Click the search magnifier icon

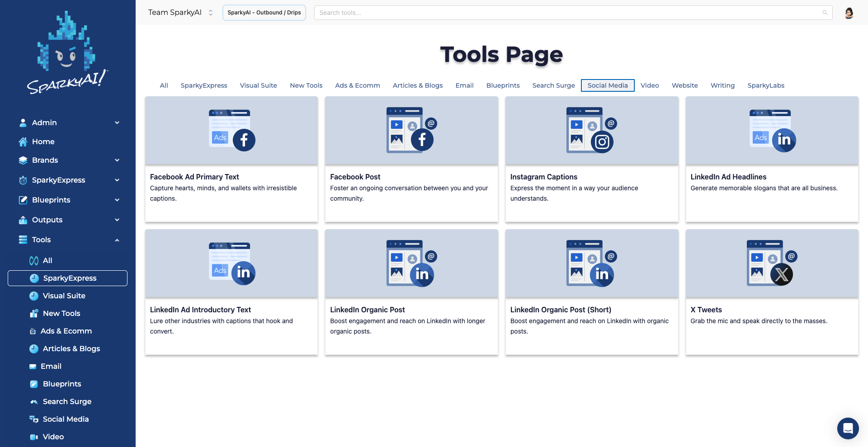point(825,13)
